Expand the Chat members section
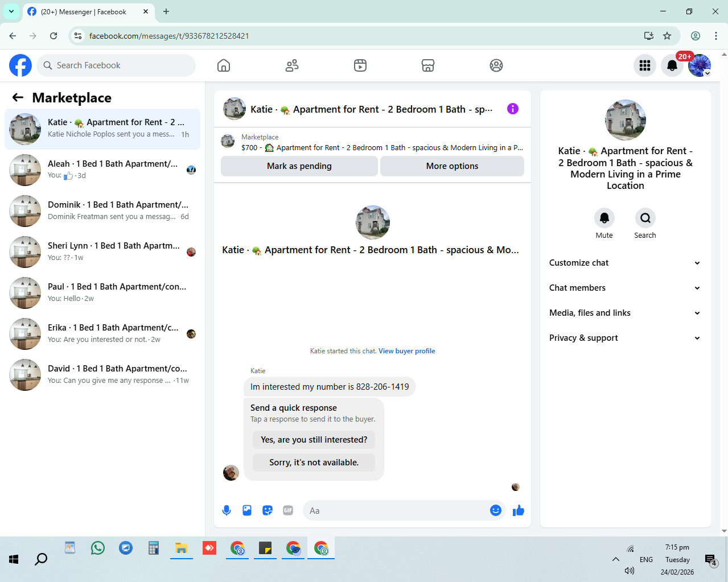This screenshot has height=582, width=728. (x=625, y=288)
